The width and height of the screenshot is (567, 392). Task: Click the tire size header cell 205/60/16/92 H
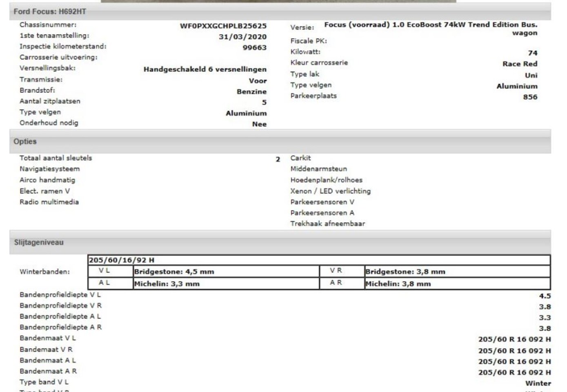pos(122,260)
